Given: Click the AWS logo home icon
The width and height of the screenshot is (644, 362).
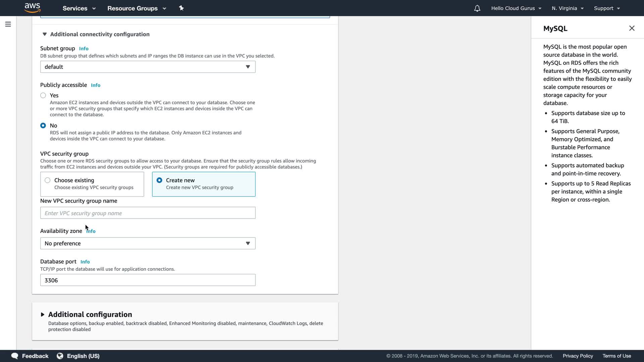Looking at the screenshot, I should [x=33, y=8].
